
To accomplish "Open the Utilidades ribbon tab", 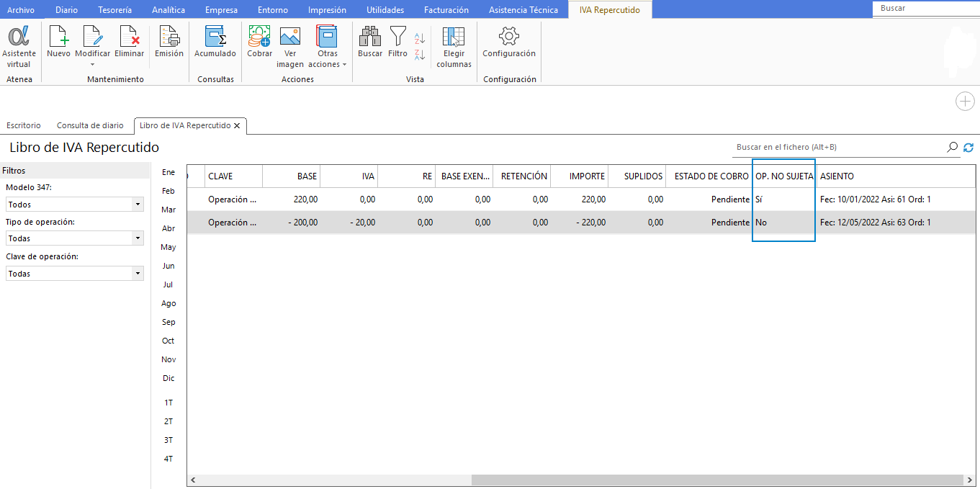I will [x=385, y=10].
